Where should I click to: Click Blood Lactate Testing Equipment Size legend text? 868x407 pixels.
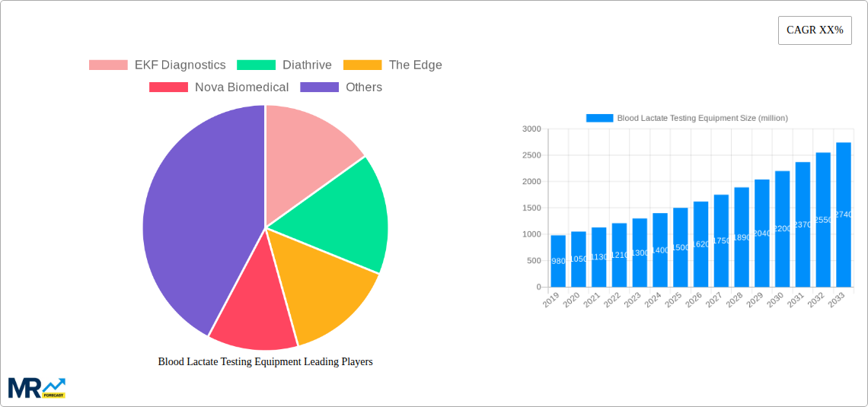click(703, 118)
